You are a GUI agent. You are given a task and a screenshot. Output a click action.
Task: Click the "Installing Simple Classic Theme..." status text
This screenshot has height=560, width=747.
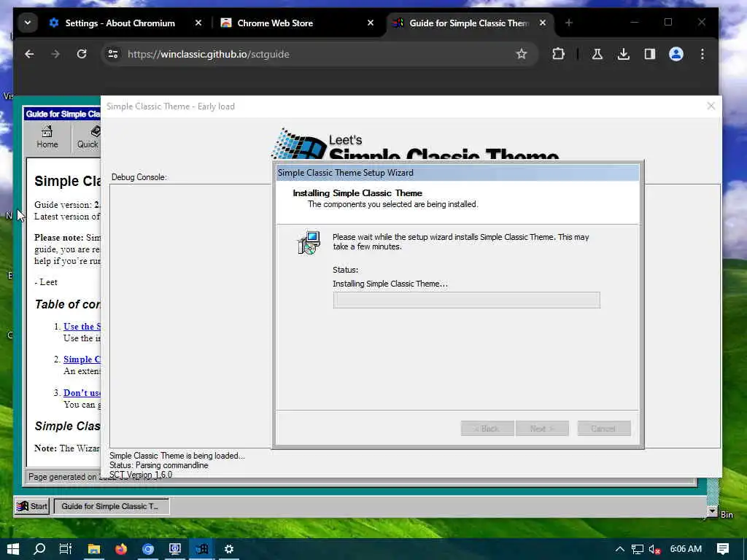(x=390, y=284)
